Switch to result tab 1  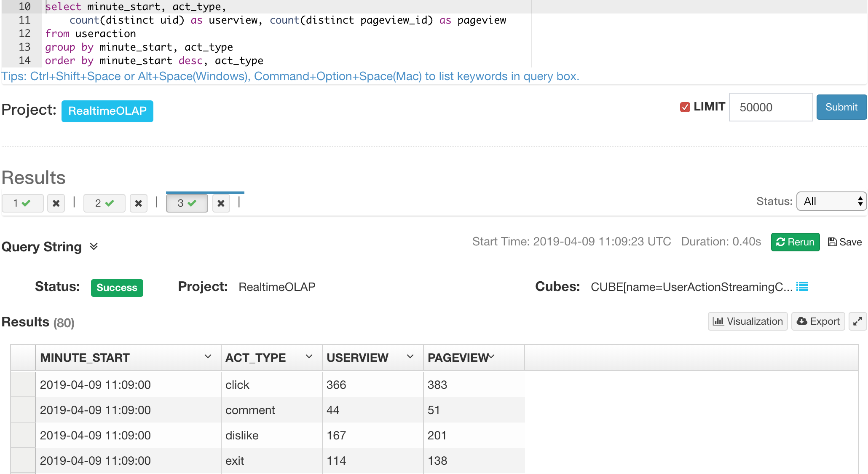click(22, 204)
